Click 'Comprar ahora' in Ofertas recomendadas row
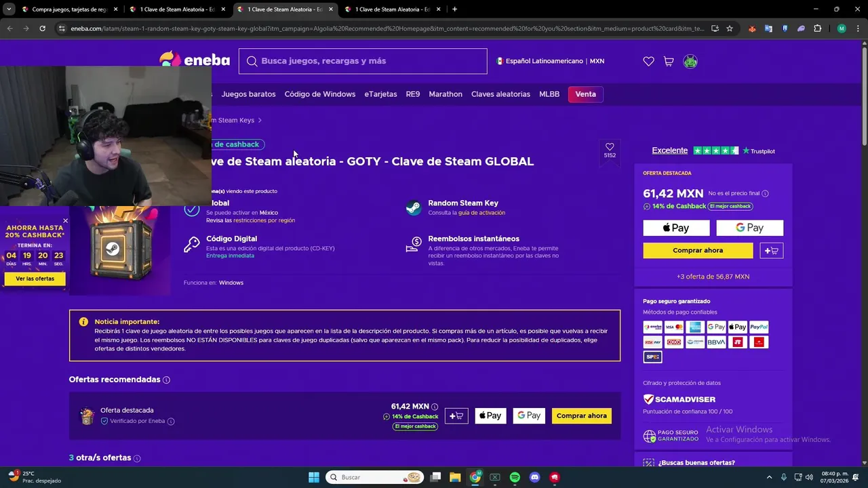Screen dimensions: 868x488 point(582,415)
